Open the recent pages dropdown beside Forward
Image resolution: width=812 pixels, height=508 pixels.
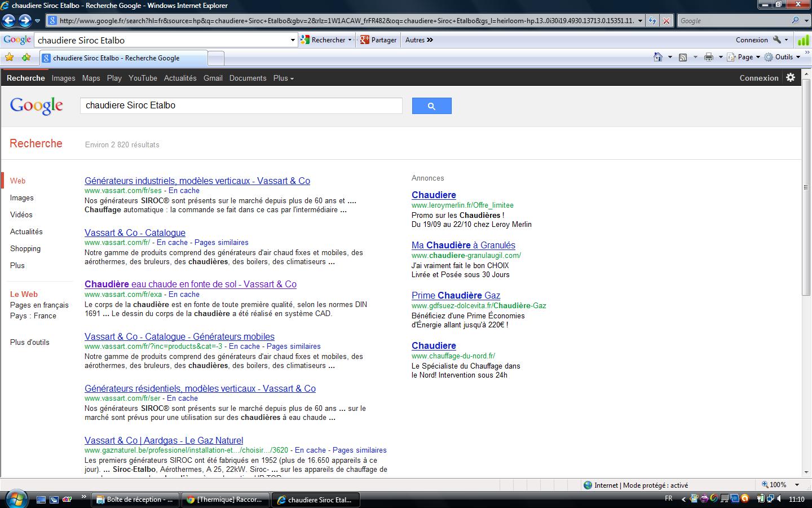pyautogui.click(x=37, y=21)
